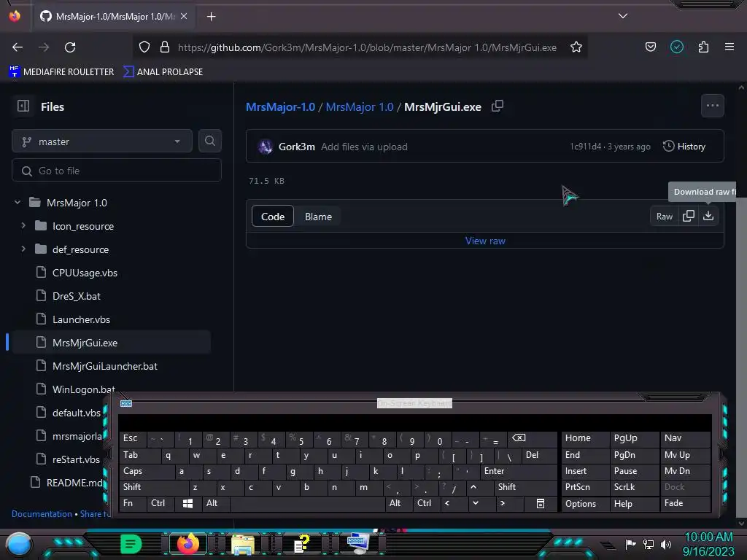Switch to Blame view tab
This screenshot has height=560, width=747.
point(318,217)
